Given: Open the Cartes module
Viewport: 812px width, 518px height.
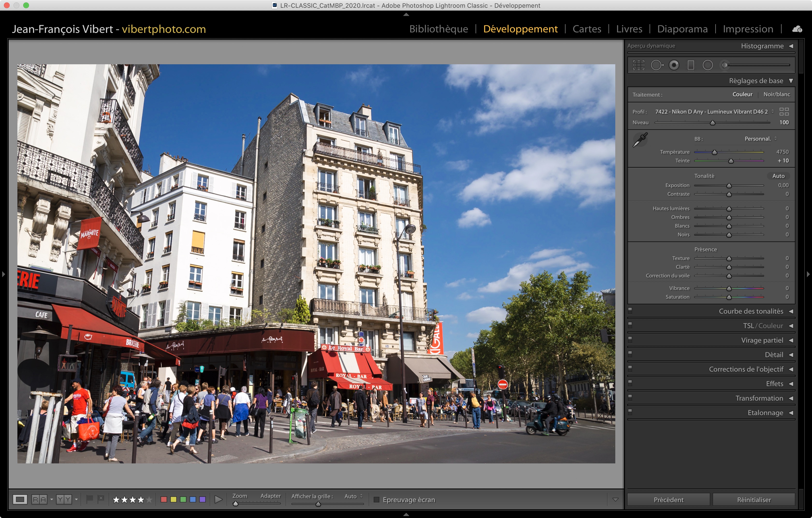Looking at the screenshot, I should (x=587, y=29).
